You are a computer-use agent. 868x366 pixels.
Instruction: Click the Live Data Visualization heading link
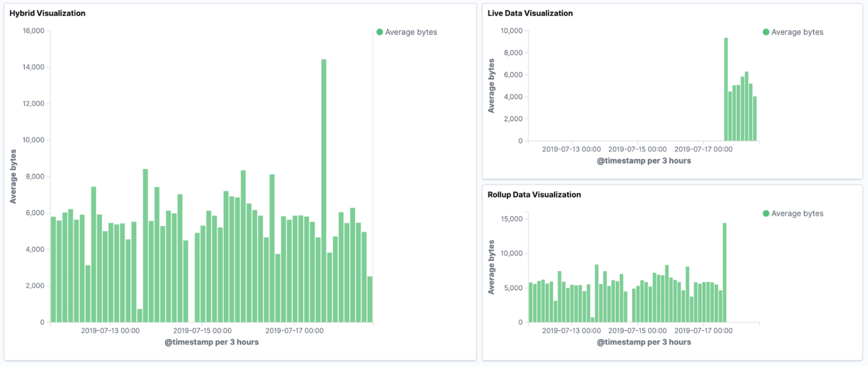pos(530,13)
